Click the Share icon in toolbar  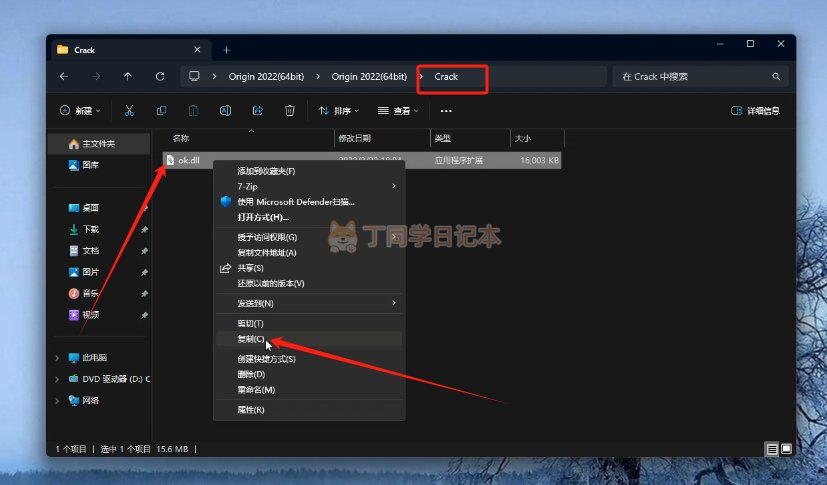click(x=257, y=111)
